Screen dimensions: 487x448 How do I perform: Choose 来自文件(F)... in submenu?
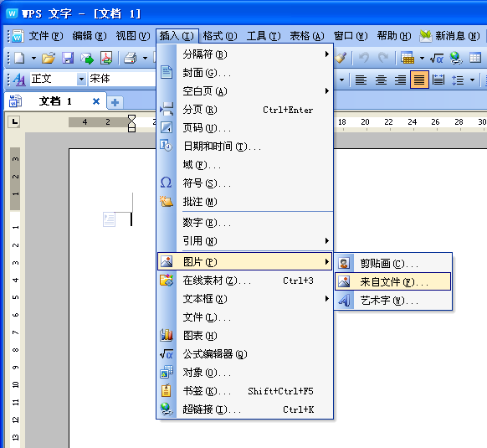click(393, 281)
